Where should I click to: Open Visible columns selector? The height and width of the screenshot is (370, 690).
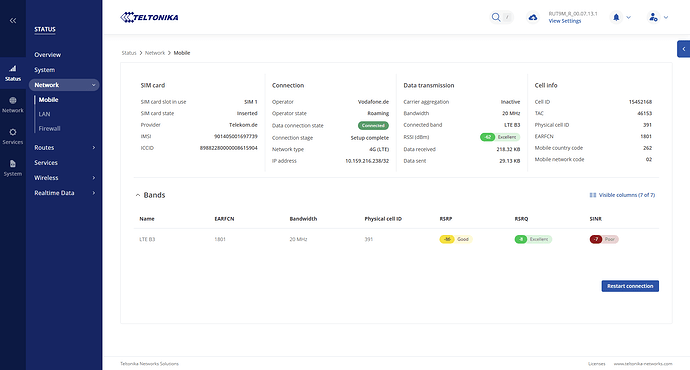[x=622, y=195]
